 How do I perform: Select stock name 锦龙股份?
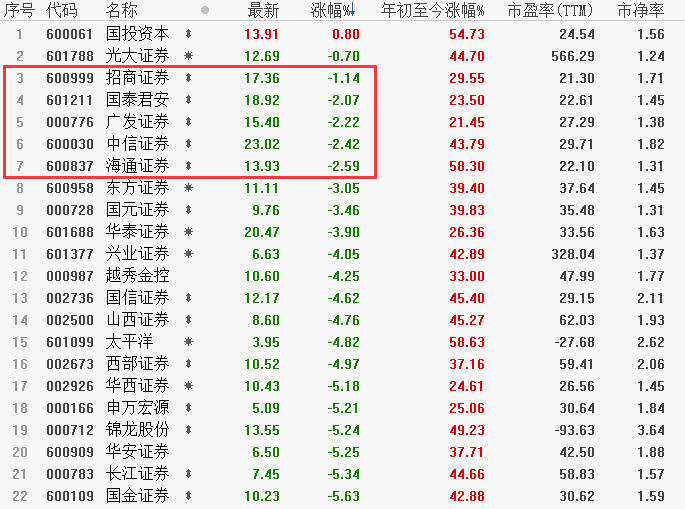tap(137, 430)
